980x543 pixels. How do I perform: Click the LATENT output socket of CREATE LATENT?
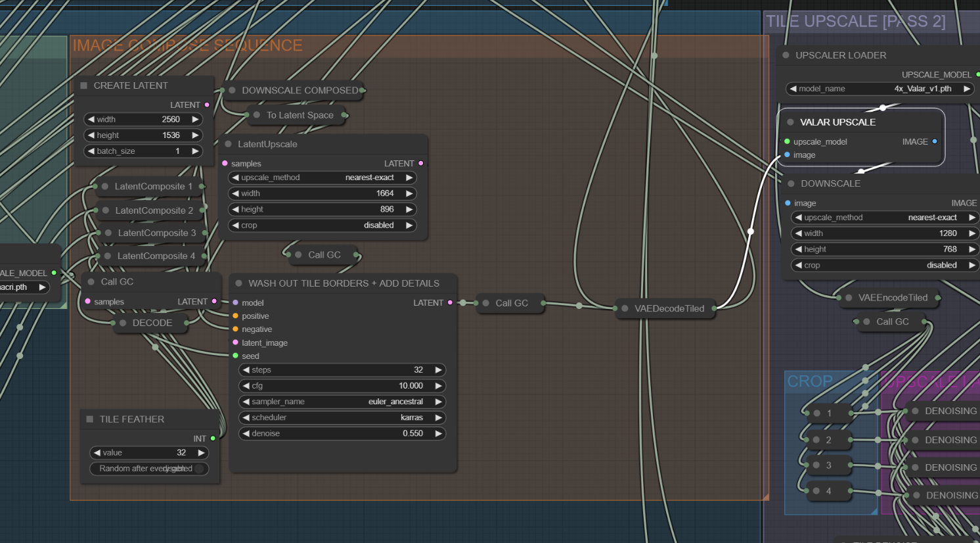207,105
